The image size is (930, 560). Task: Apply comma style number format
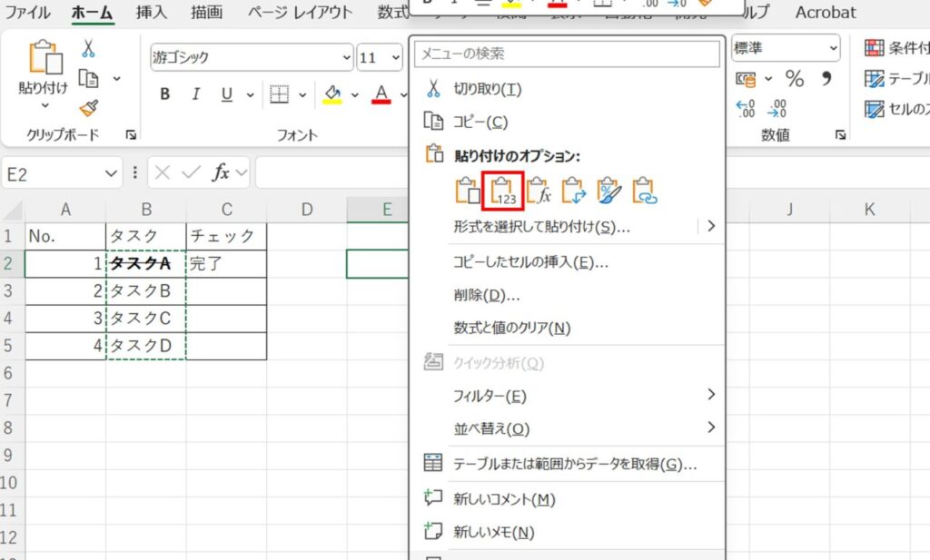pos(826,78)
